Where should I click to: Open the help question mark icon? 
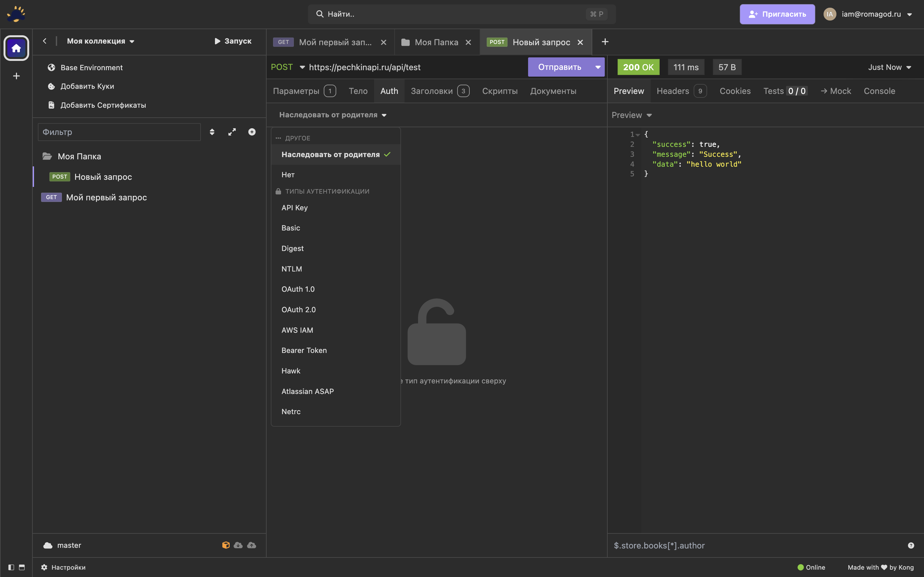pyautogui.click(x=911, y=545)
